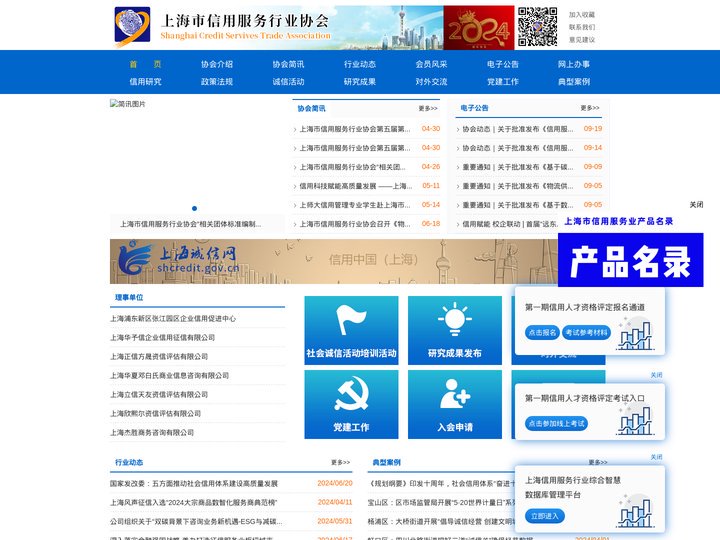Image resolution: width=720 pixels, height=540 pixels.
Task: Click 加入收藏 link
Action: 582,15
